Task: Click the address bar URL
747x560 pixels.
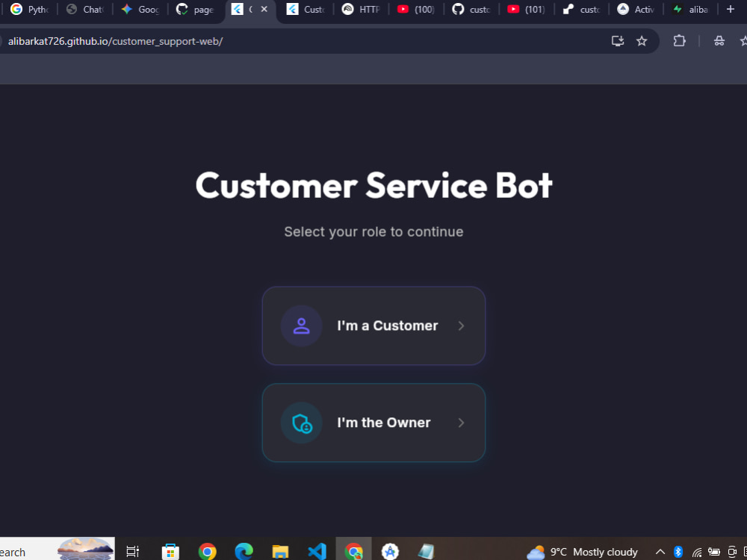Action: click(x=115, y=41)
